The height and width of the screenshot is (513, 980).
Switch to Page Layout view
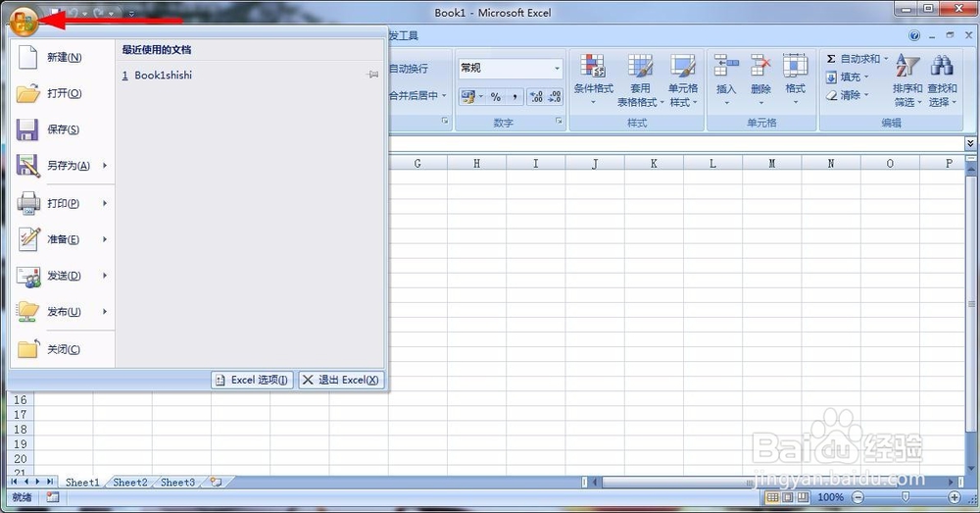pyautogui.click(x=788, y=497)
